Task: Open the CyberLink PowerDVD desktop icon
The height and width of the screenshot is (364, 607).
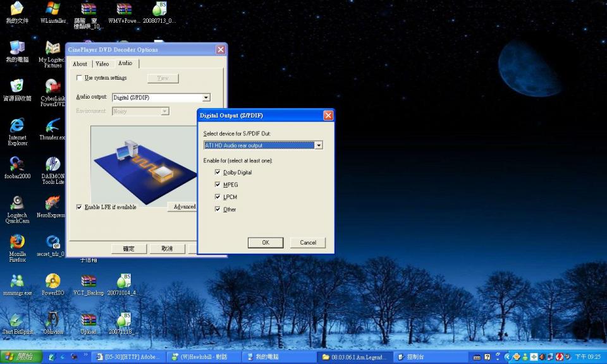Action: click(52, 87)
